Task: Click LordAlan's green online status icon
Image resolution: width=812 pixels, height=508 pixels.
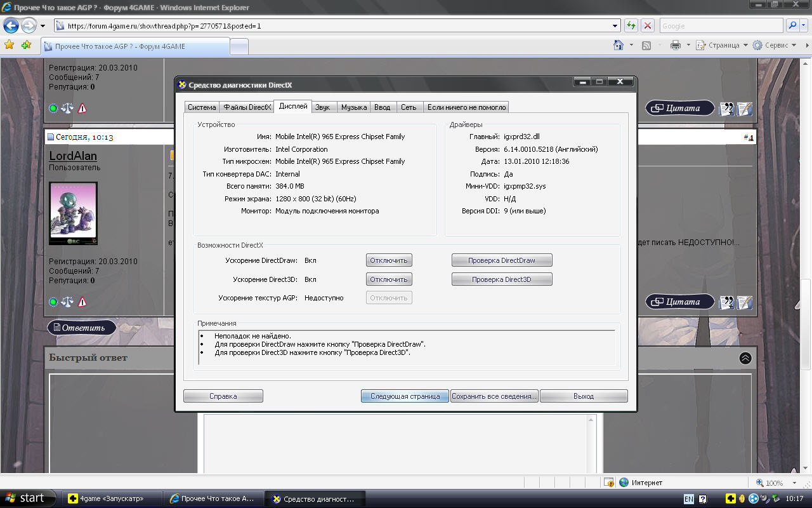Action: (x=53, y=302)
